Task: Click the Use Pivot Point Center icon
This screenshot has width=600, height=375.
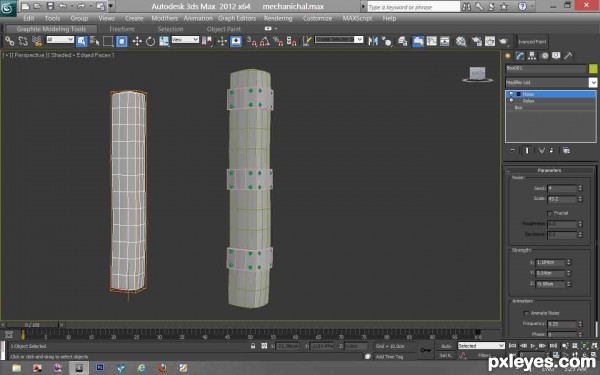Action: (x=207, y=41)
